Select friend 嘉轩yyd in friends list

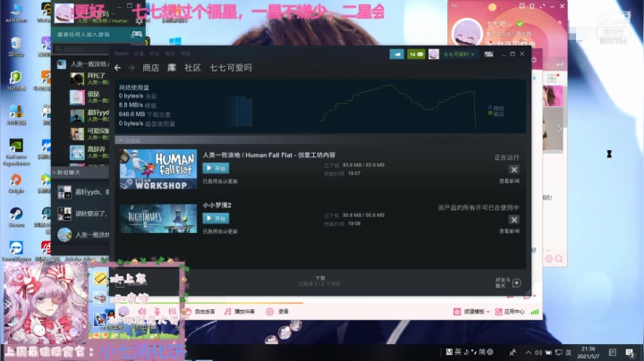pyautogui.click(x=89, y=115)
